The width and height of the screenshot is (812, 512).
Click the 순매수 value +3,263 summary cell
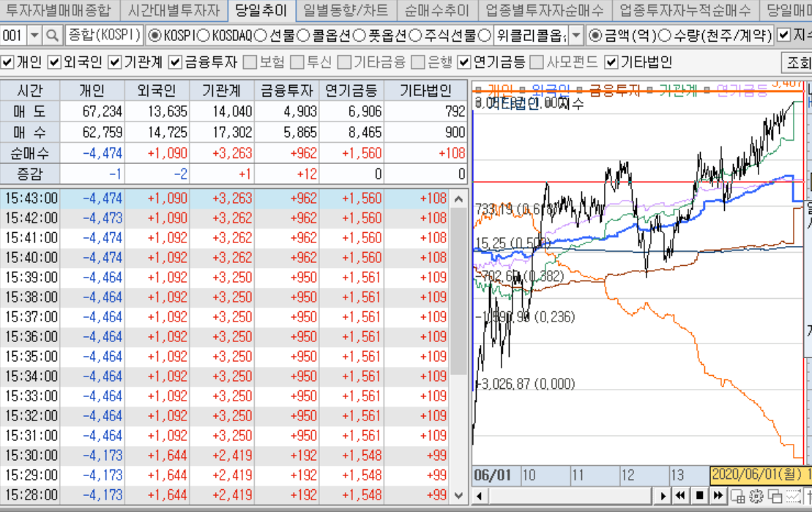222,153
